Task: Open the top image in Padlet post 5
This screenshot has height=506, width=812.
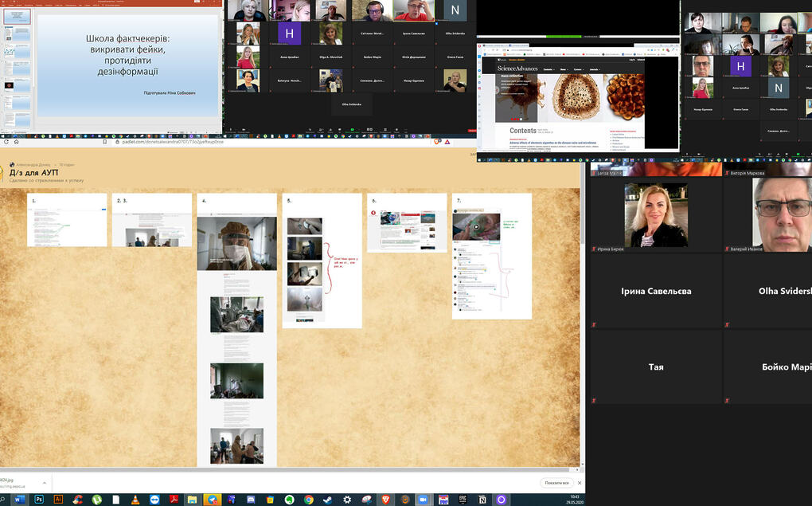Action: 304,226
